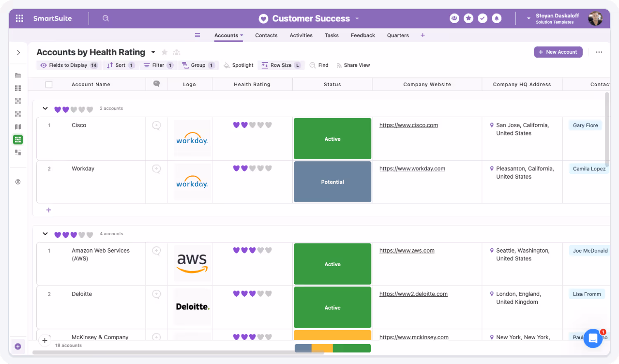Viewport: 619px width, 364px height.
Task: Switch to Activities tab
Action: pos(301,35)
